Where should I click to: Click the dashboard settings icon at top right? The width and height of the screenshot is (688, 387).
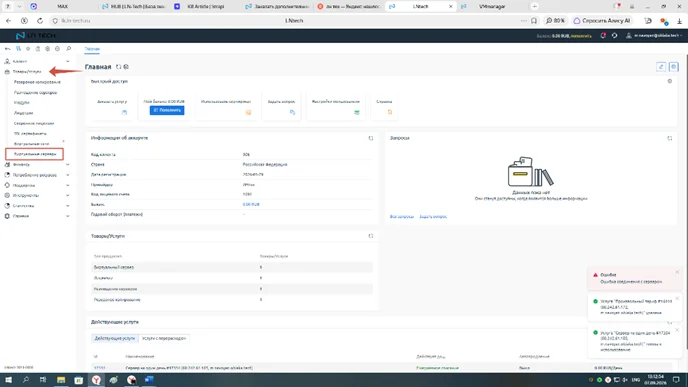(674, 67)
